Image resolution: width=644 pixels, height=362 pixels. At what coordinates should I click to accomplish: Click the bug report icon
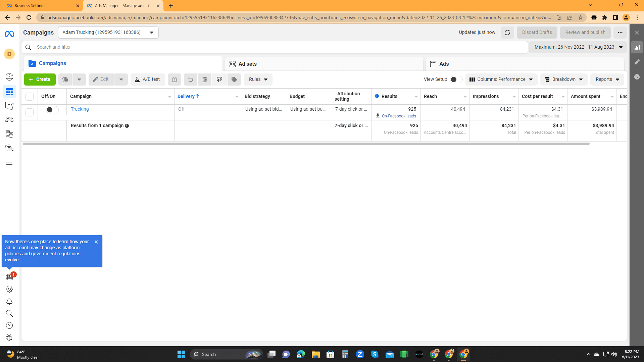(9, 338)
